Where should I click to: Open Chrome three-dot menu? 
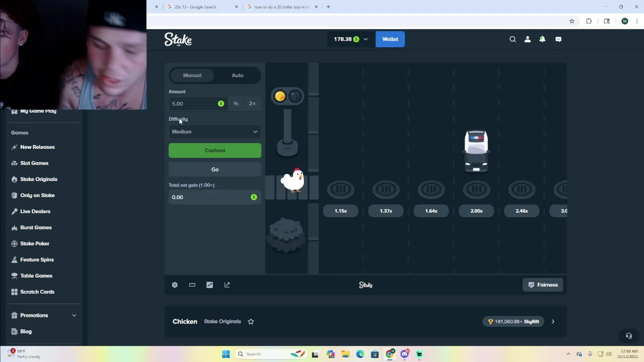point(637,21)
